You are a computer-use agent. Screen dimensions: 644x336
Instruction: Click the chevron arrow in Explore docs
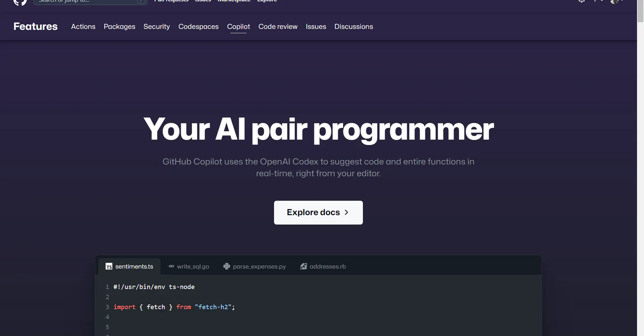347,212
